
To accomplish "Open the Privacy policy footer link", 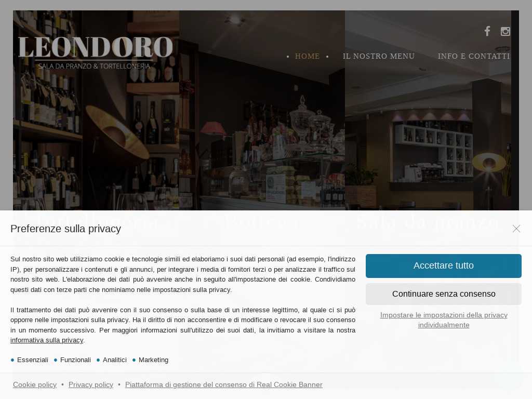I will tap(91, 385).
